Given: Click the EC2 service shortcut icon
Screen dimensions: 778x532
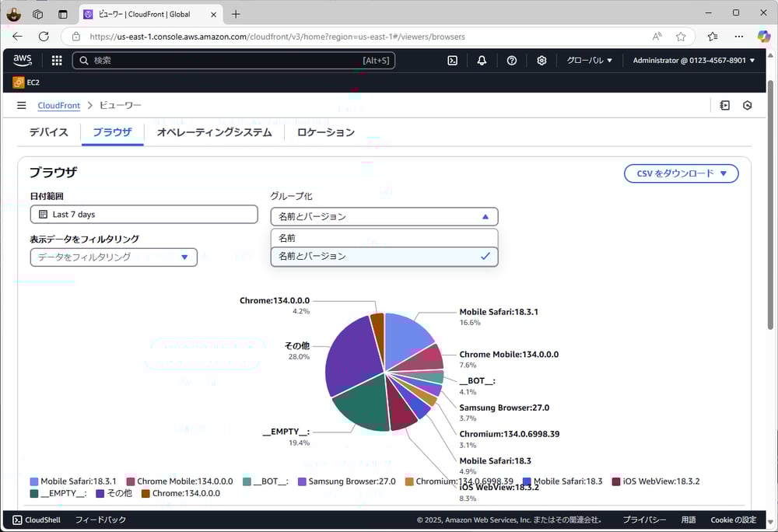Looking at the screenshot, I should click(x=19, y=82).
